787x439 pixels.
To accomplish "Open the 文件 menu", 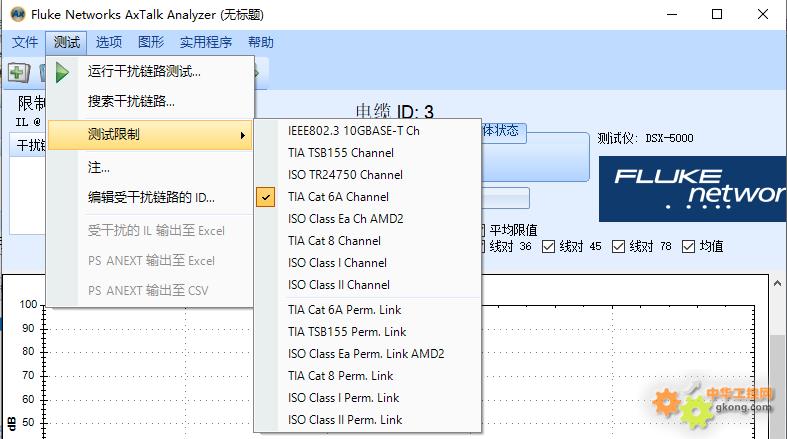I will [x=25, y=42].
